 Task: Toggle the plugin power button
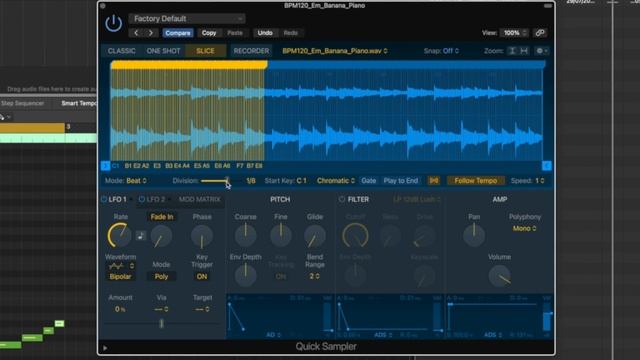tap(113, 23)
